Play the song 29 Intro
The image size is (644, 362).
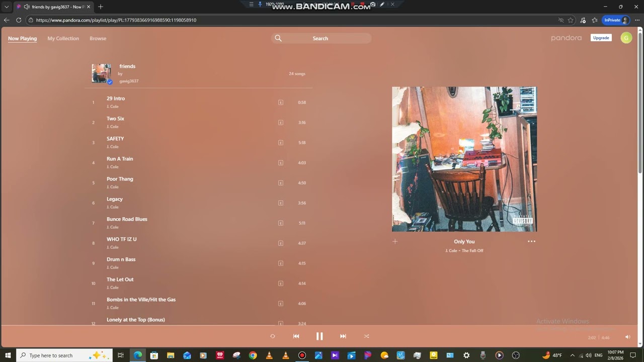pyautogui.click(x=116, y=99)
